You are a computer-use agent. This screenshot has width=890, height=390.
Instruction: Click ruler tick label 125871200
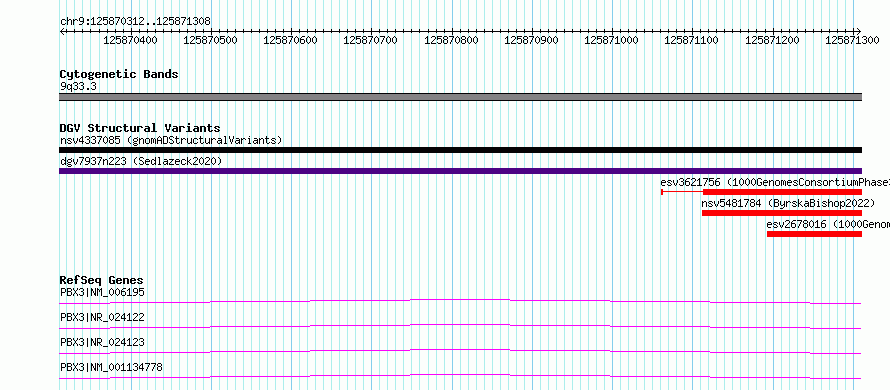click(x=772, y=40)
